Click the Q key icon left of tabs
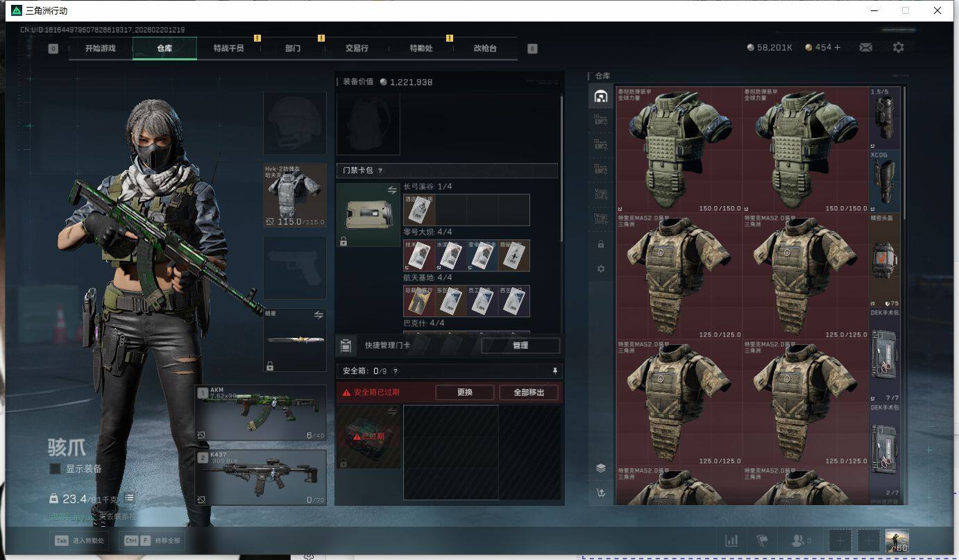This screenshot has height=560, width=959. pos(53,49)
